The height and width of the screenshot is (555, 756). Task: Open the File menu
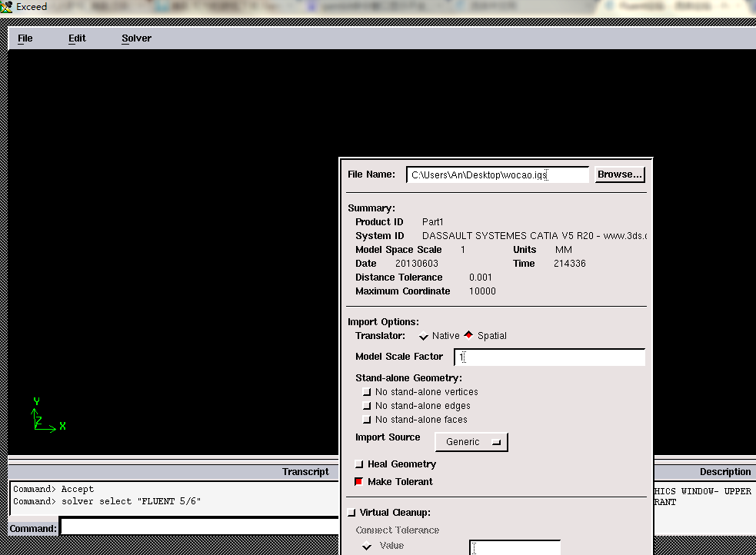[x=25, y=38]
